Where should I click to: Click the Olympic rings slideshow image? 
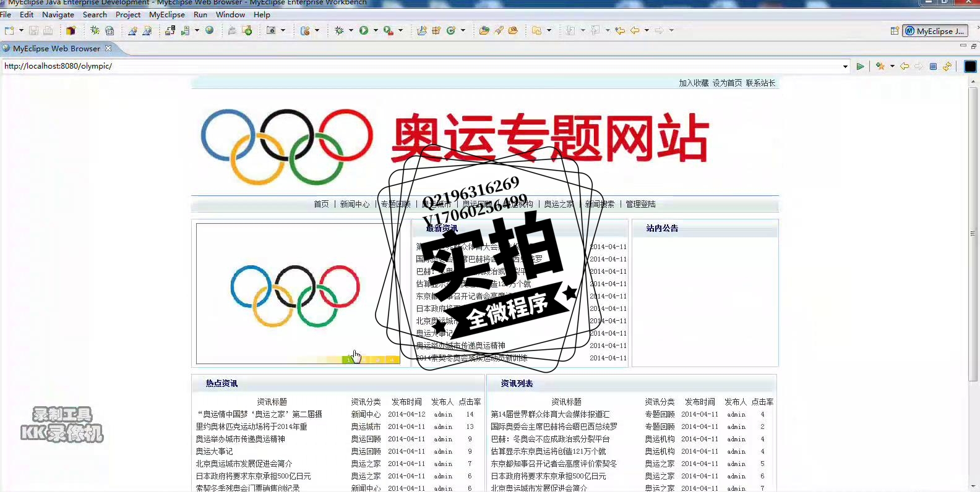pyautogui.click(x=298, y=294)
